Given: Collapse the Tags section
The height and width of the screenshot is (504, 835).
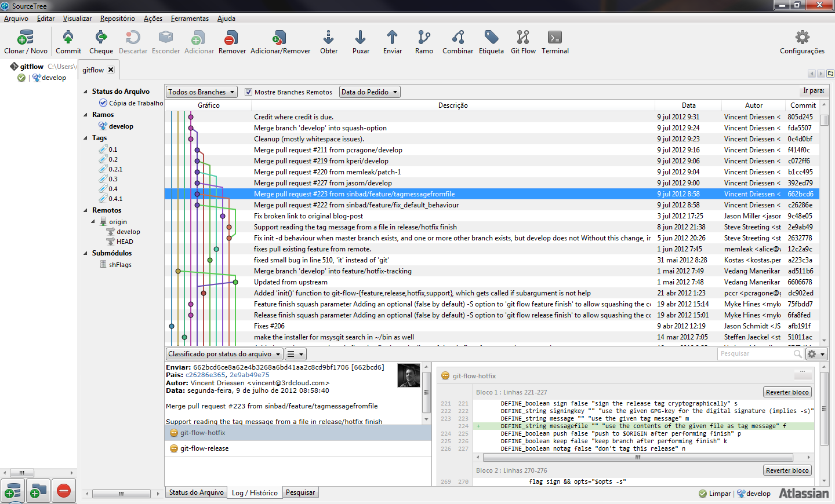Looking at the screenshot, I should (85, 138).
